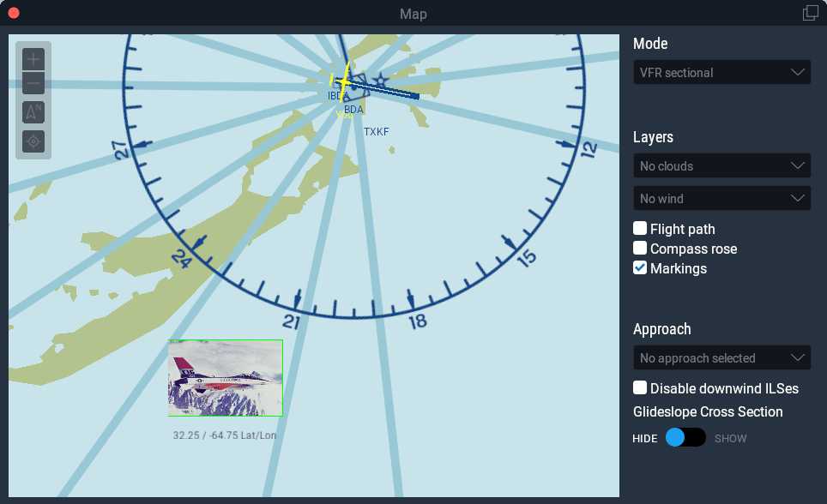Enable the Compass rose checkbox
The height and width of the screenshot is (504, 827).
pyautogui.click(x=640, y=248)
